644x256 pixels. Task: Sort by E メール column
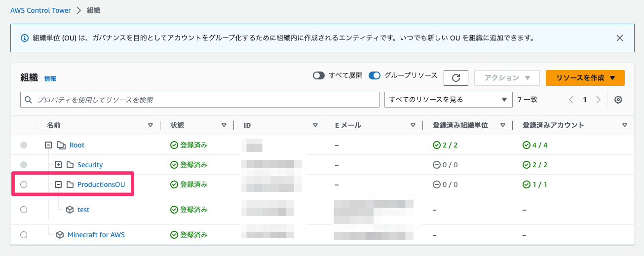pyautogui.click(x=413, y=125)
